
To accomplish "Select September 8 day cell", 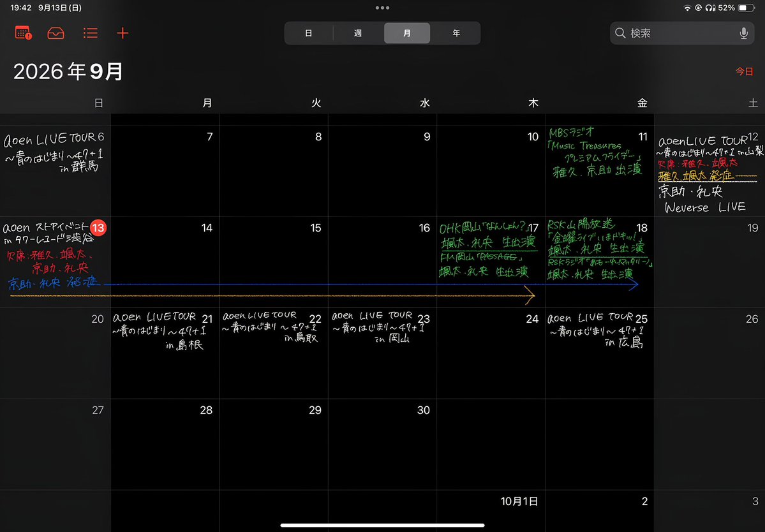I will [x=274, y=171].
